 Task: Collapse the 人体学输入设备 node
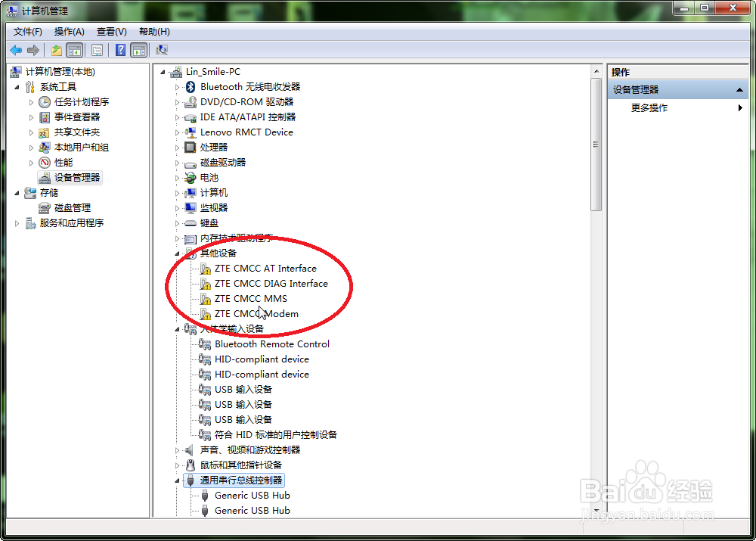point(178,330)
